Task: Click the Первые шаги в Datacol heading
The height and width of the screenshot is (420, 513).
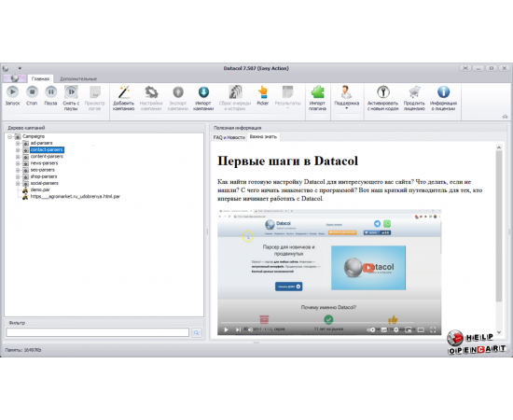Action: (288, 161)
